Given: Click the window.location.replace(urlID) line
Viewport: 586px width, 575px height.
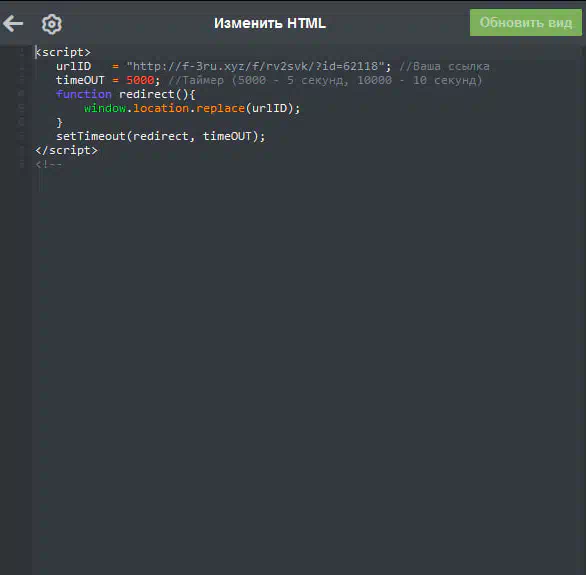Looking at the screenshot, I should [x=192, y=108].
